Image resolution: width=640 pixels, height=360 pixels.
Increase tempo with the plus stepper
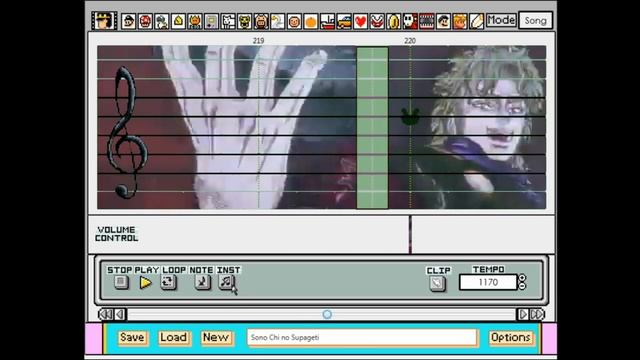tap(522, 278)
